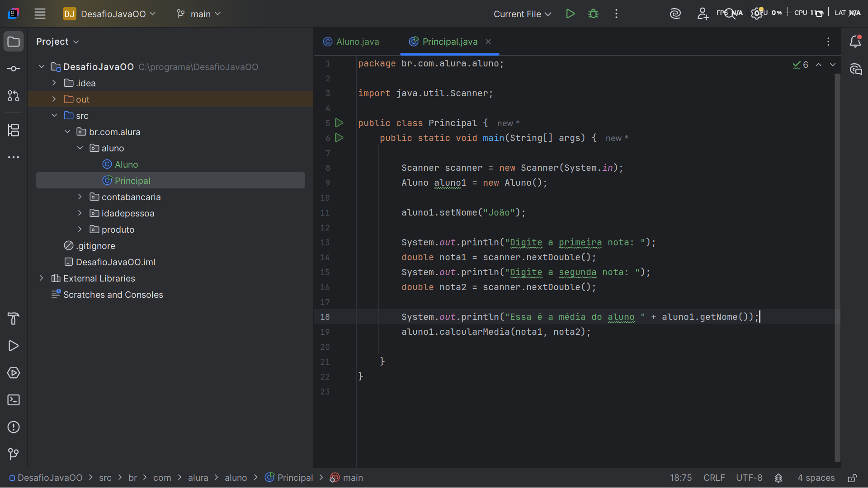Expand the produto package
Screen dimensions: 868x488
click(80, 230)
